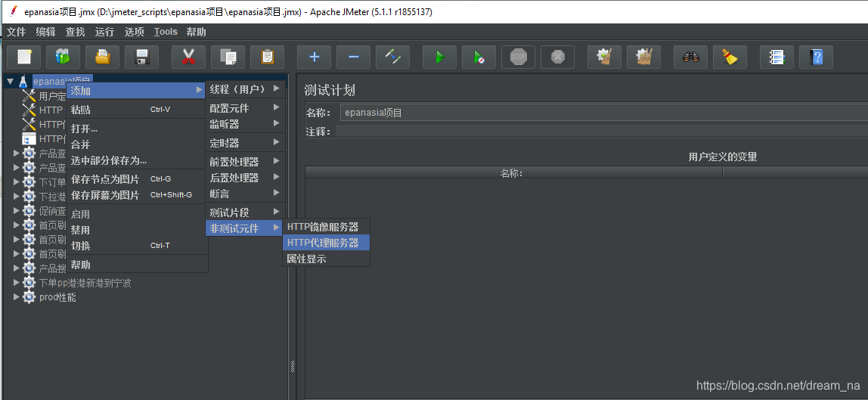Click the test plan flask icon

[23, 82]
